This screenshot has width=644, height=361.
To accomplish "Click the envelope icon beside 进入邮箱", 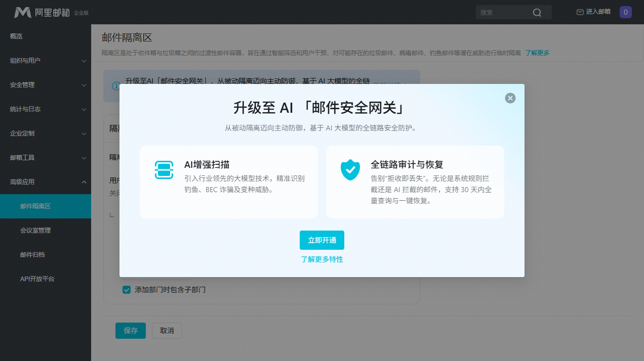I will [580, 12].
